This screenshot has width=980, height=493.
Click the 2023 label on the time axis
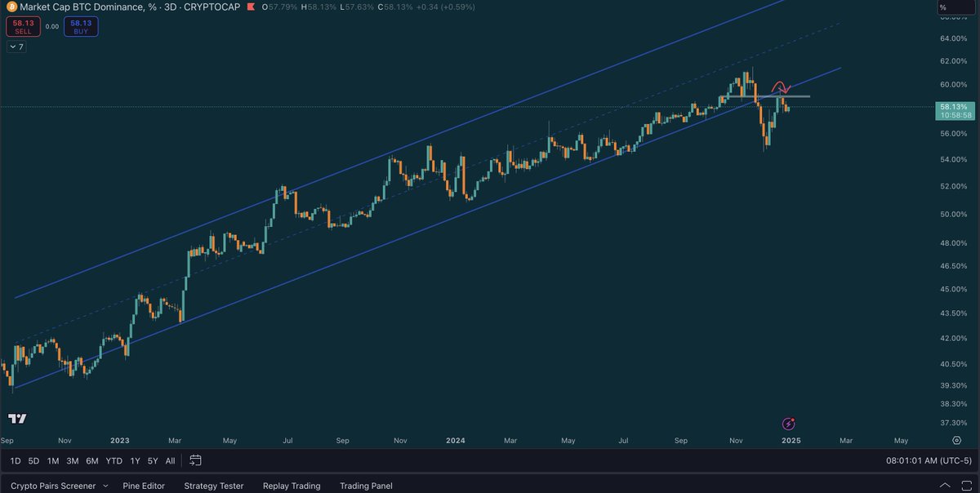pyautogui.click(x=119, y=440)
